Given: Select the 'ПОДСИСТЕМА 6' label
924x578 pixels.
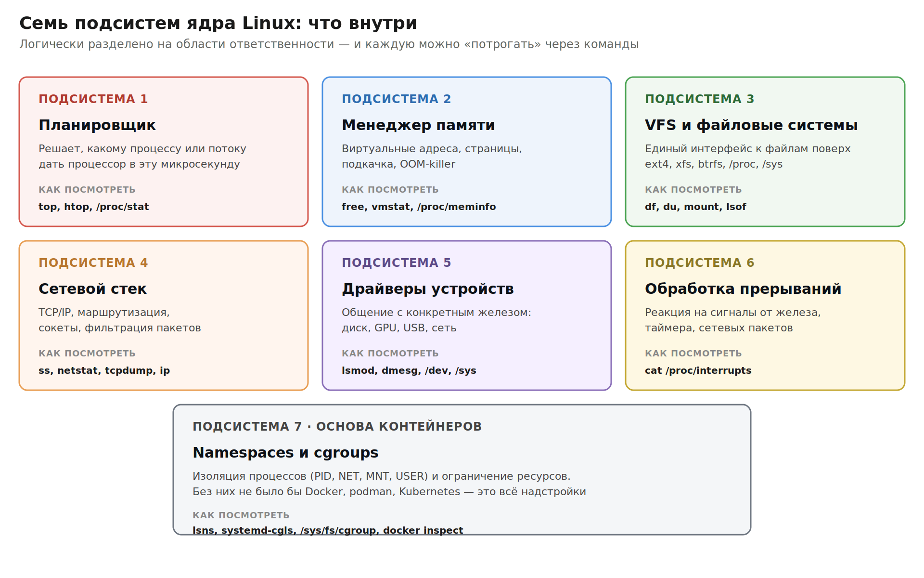Looking at the screenshot, I should pos(699,263).
